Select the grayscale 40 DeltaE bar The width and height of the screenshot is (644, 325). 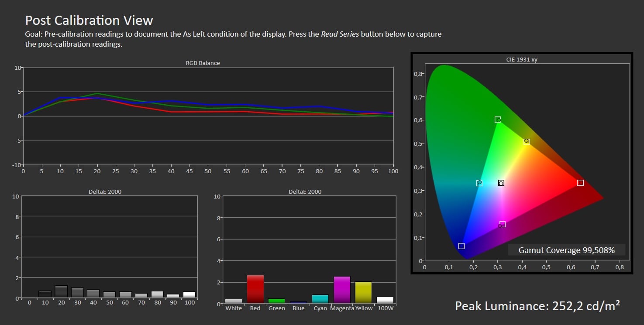[x=93, y=294]
